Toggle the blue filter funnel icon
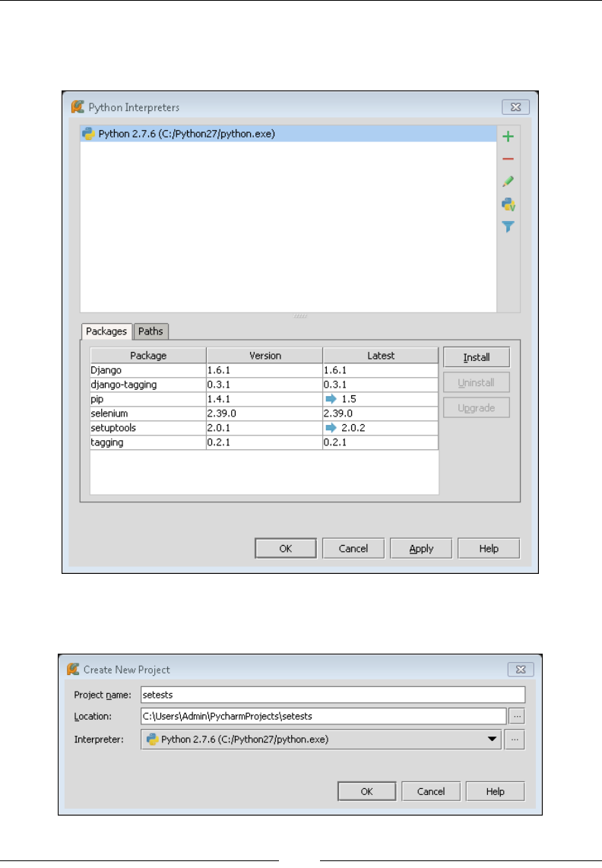 (x=508, y=227)
